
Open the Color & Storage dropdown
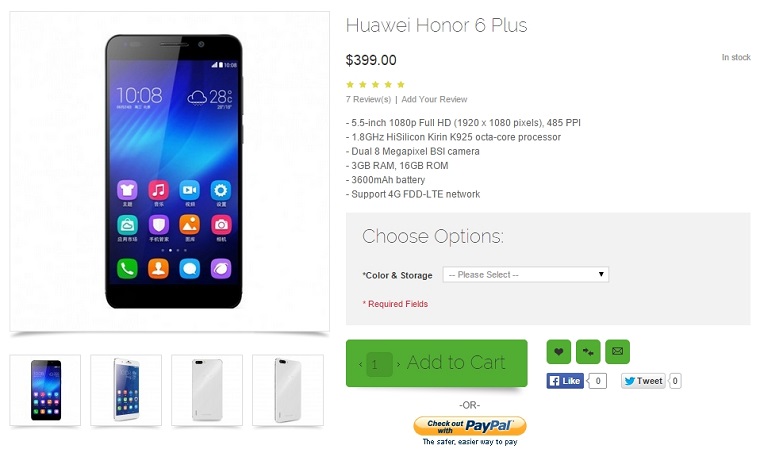click(525, 274)
